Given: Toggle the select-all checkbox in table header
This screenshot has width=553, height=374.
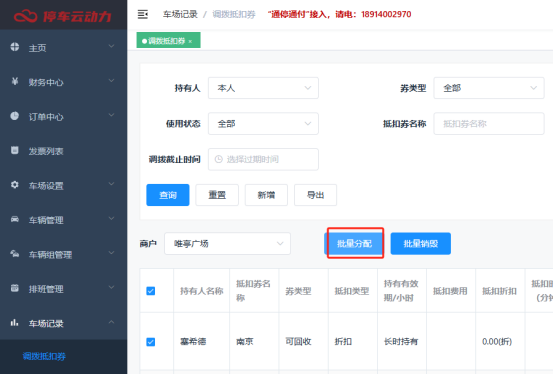Looking at the screenshot, I should tap(151, 291).
